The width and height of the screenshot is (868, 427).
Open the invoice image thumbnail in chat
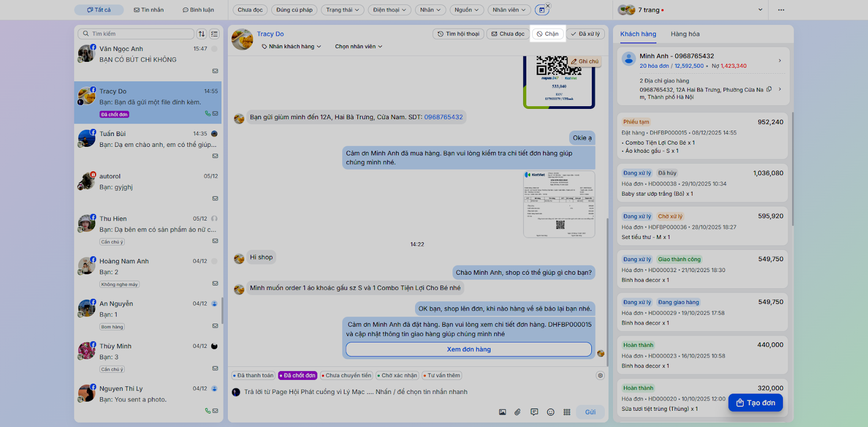pyautogui.click(x=559, y=204)
